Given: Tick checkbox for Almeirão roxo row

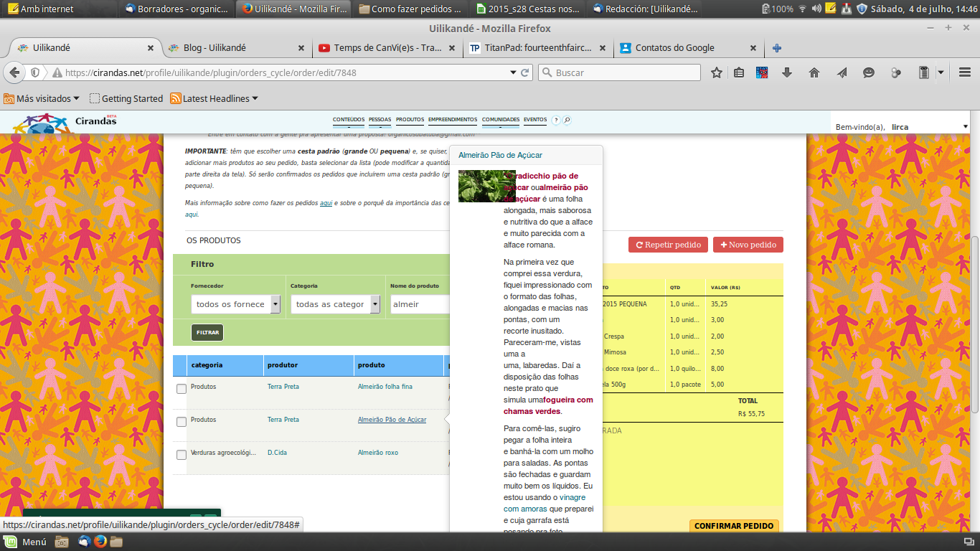Looking at the screenshot, I should click(182, 455).
